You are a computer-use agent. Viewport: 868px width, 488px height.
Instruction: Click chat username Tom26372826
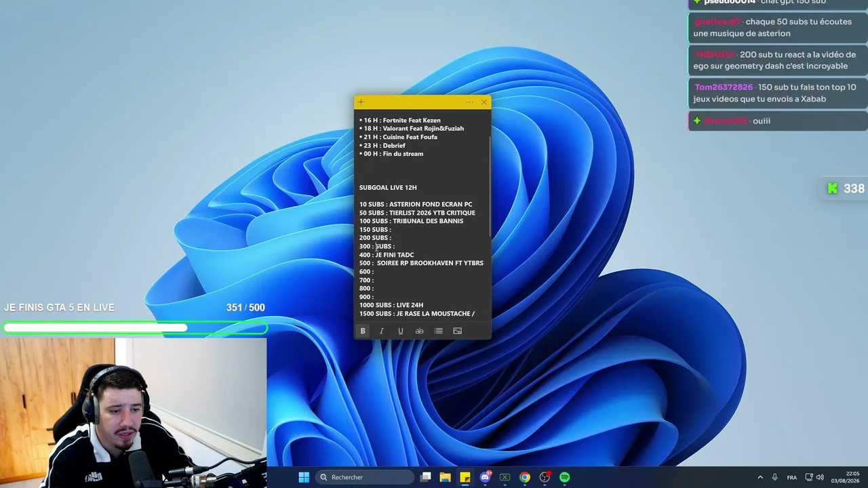pos(724,87)
